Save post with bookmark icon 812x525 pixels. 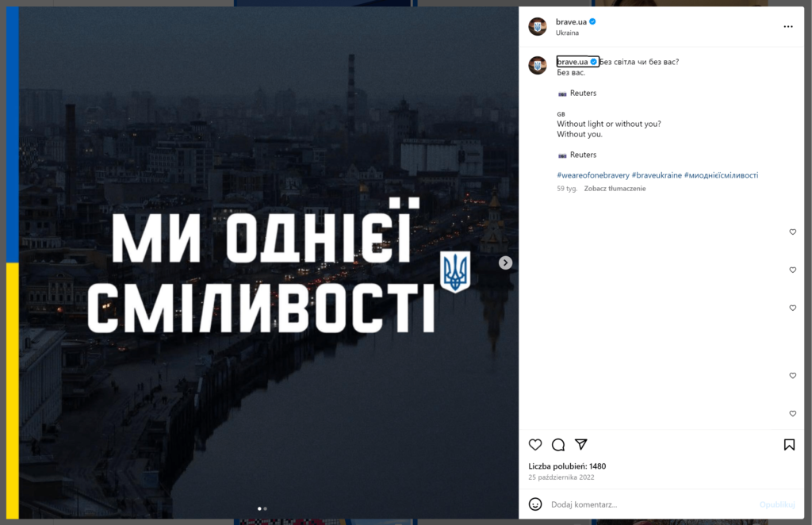pos(789,445)
